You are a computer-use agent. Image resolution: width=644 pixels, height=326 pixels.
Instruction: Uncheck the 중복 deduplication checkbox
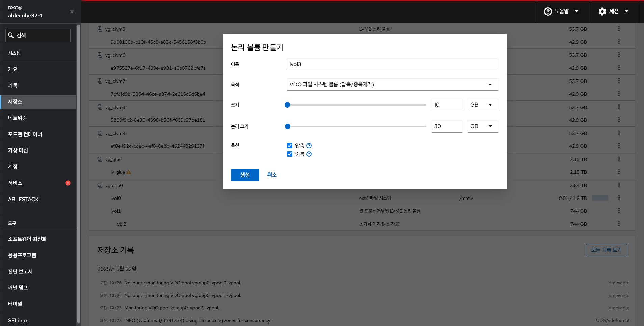(x=290, y=154)
